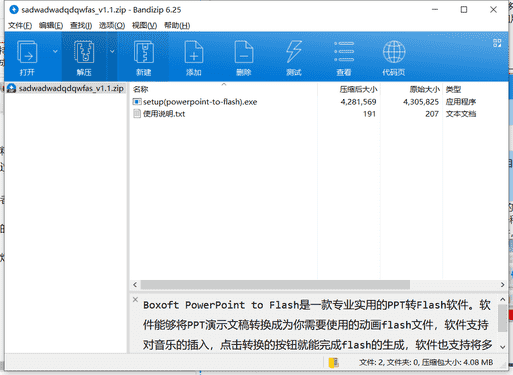
Task: Maximize the Bandizip window
Action: tap(464, 10)
